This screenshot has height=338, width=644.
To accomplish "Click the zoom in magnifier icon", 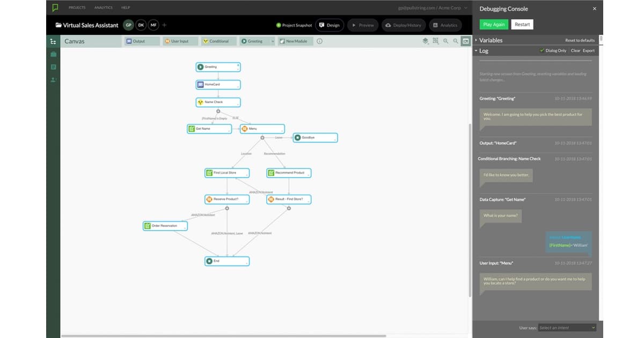I will point(445,41).
